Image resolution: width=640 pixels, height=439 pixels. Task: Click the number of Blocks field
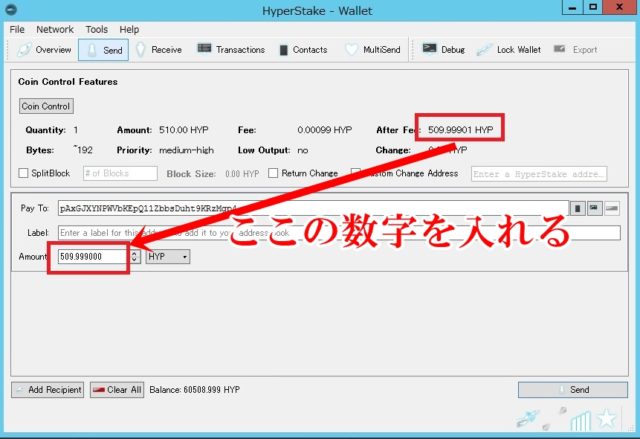(120, 173)
